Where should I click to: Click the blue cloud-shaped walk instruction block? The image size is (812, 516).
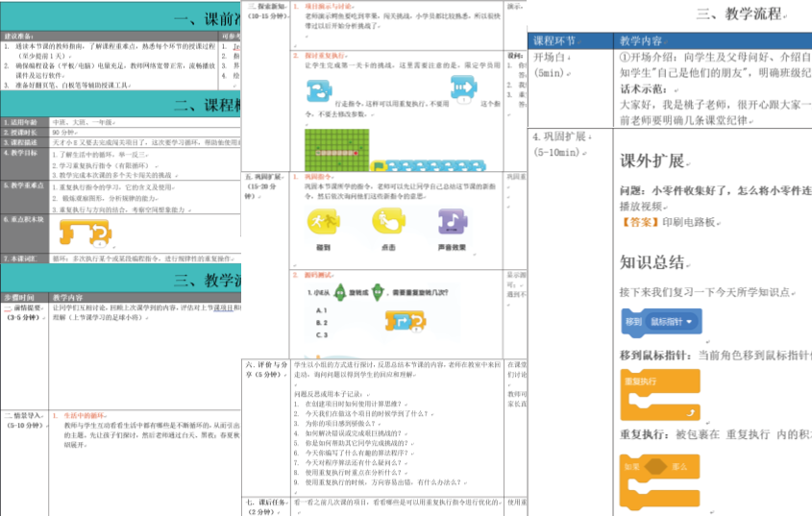pyautogui.click(x=317, y=90)
